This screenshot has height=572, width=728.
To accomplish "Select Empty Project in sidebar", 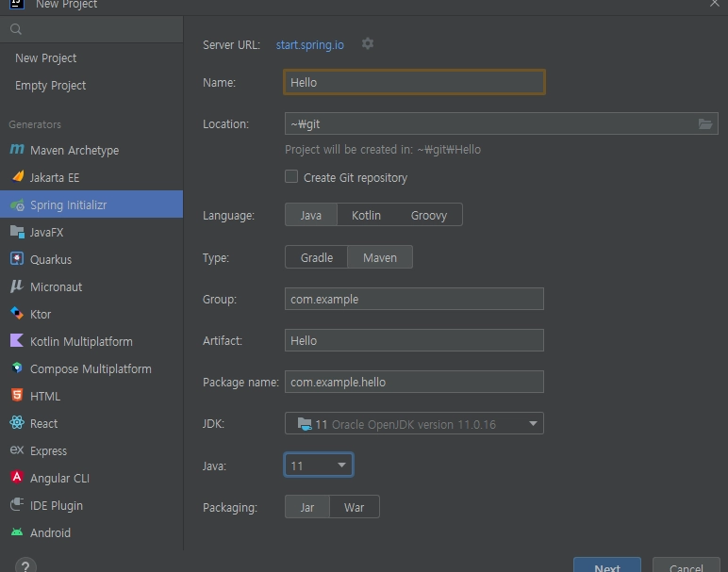I will [50, 86].
